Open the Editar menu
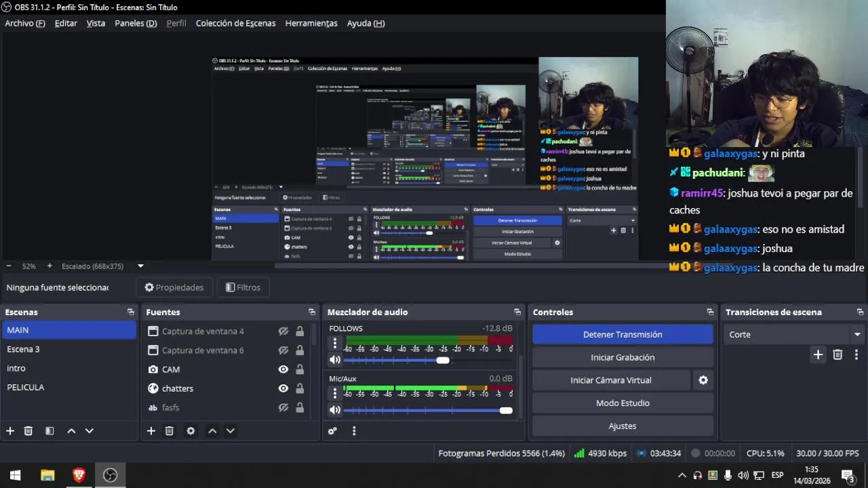The width and height of the screenshot is (868, 488). coord(66,23)
